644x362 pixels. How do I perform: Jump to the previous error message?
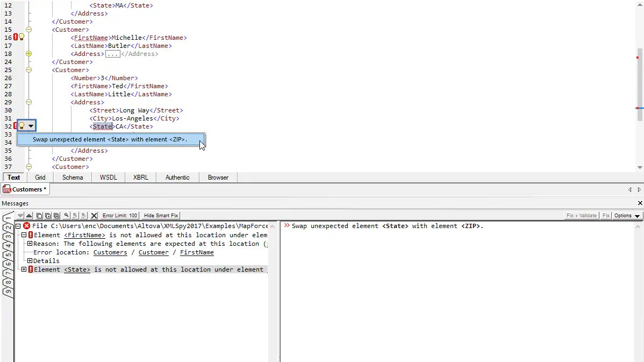pyautogui.click(x=28, y=215)
